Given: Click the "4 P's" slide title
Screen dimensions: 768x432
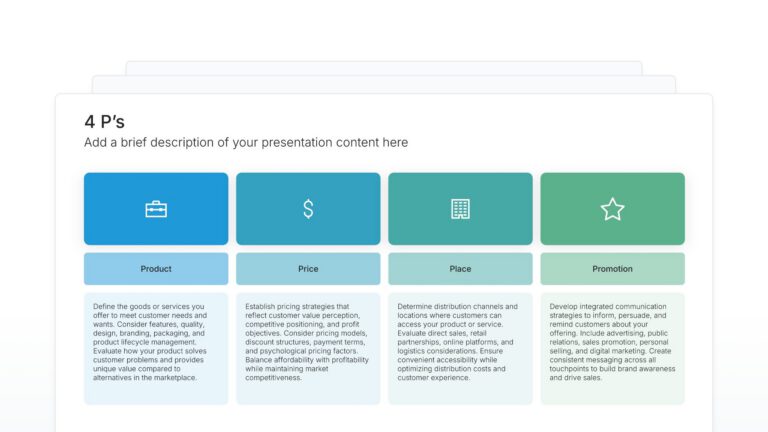Looking at the screenshot, I should click(105, 121).
